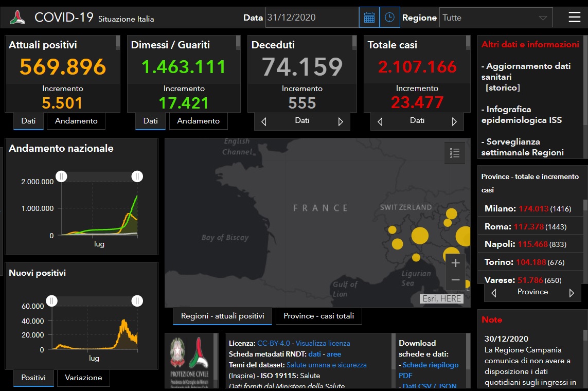
Task: Open Andamento tab under Dimessi / Guariti
Action: click(198, 121)
